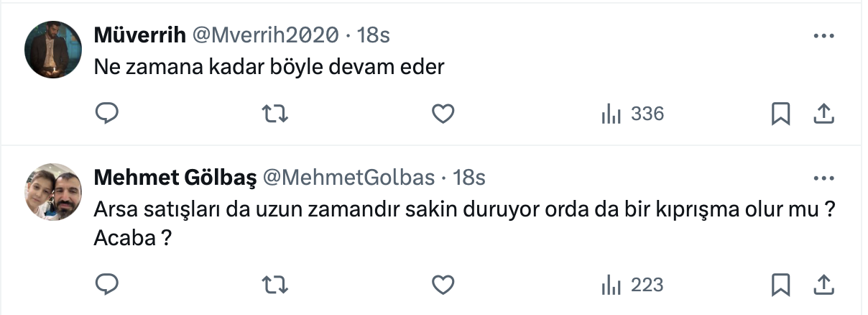View analytics showing 336 views
This screenshot has height=315, width=868.
pos(632,114)
